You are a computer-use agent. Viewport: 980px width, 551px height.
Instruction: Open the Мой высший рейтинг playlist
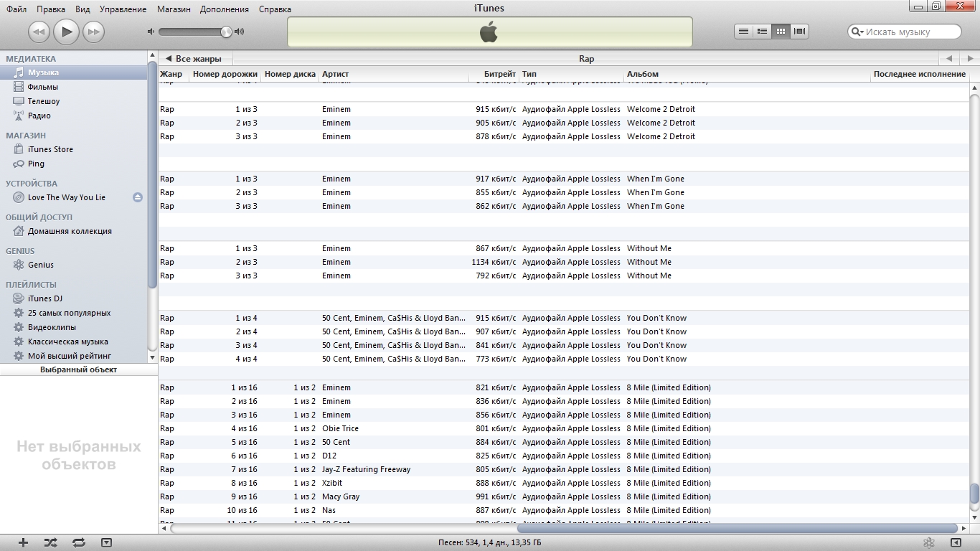74,356
